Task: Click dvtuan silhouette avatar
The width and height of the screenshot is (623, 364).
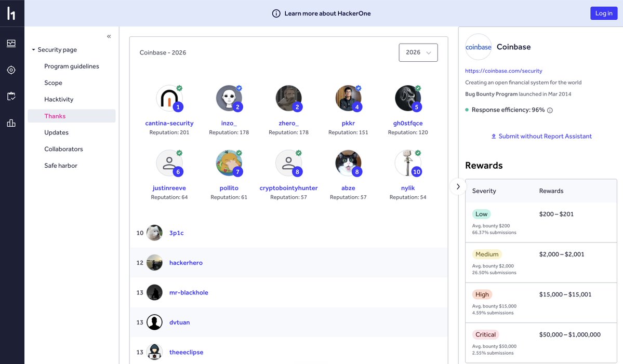Action: point(154,322)
